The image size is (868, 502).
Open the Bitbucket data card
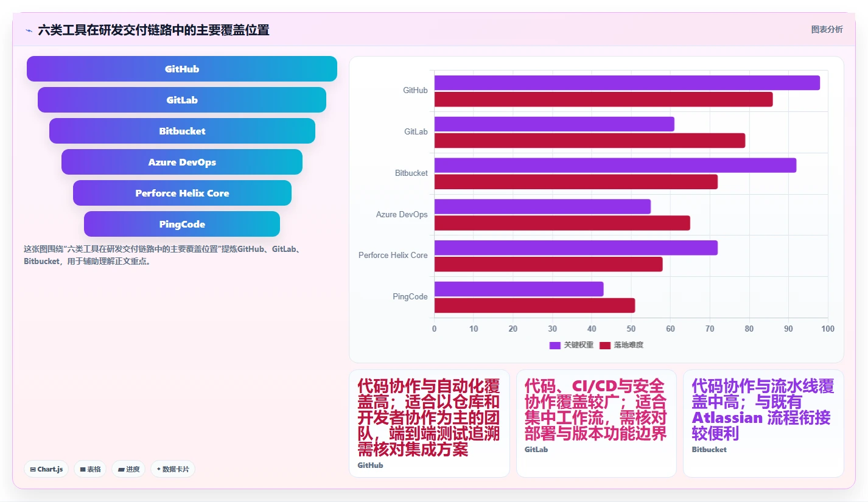click(763, 424)
